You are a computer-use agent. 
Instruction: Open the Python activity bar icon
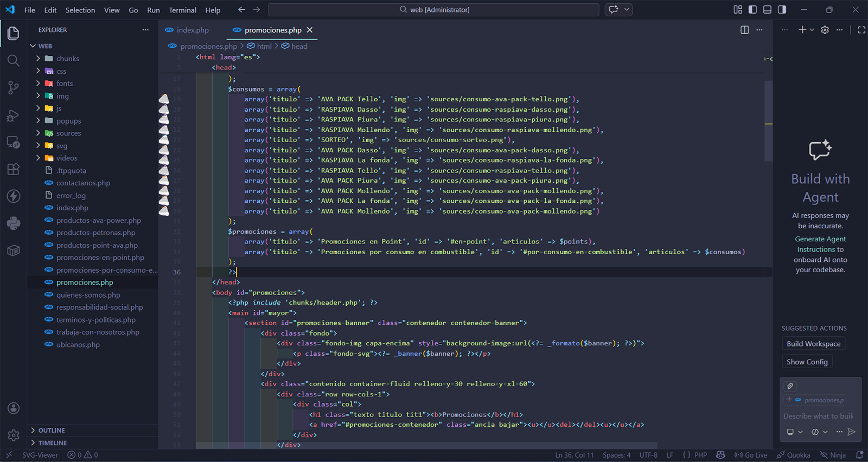[x=14, y=223]
